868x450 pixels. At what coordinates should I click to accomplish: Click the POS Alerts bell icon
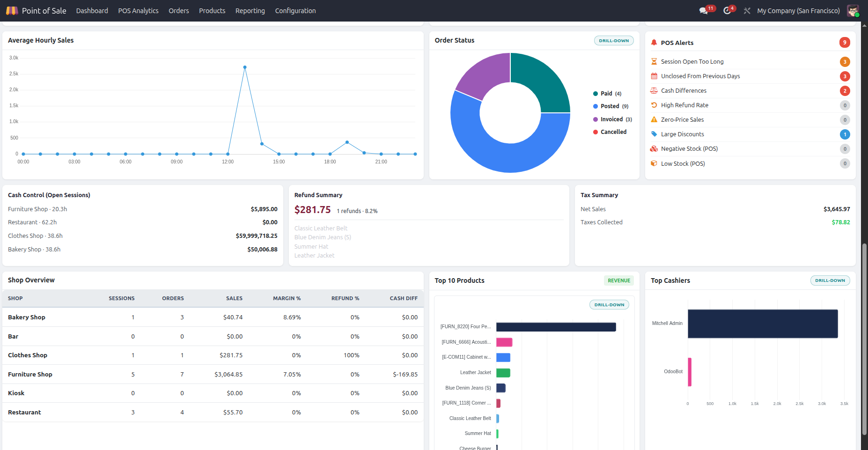click(654, 43)
